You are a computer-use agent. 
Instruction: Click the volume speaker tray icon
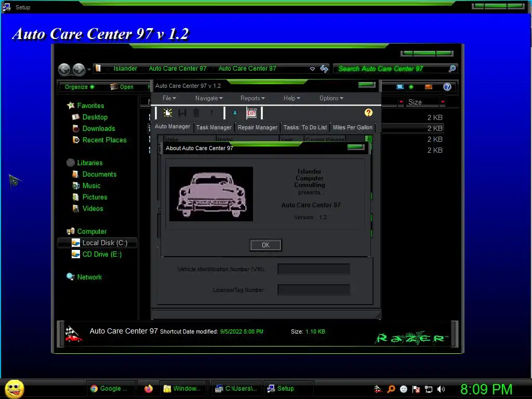tap(441, 389)
